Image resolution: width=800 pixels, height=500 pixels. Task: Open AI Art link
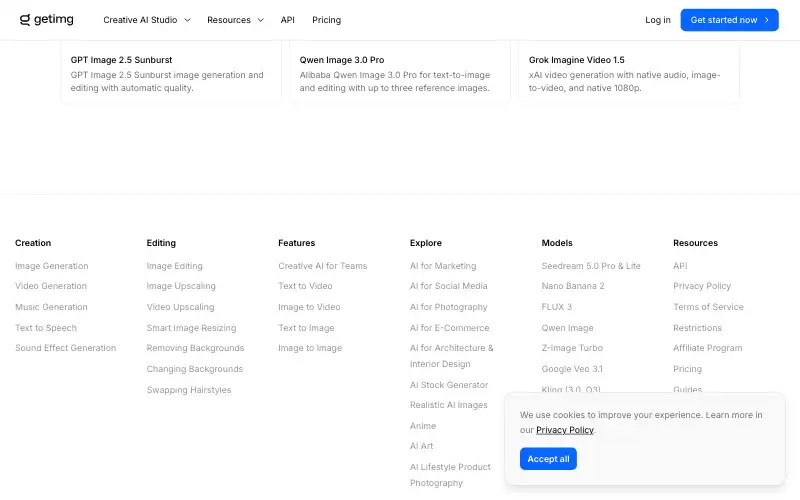click(x=421, y=446)
